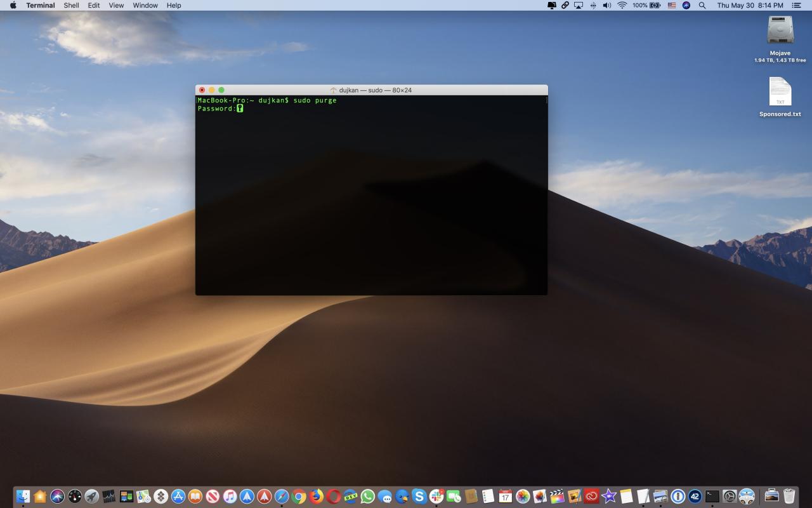Screen dimensions: 812x508
Task: Open the Window menu in menu bar
Action: (x=145, y=5)
